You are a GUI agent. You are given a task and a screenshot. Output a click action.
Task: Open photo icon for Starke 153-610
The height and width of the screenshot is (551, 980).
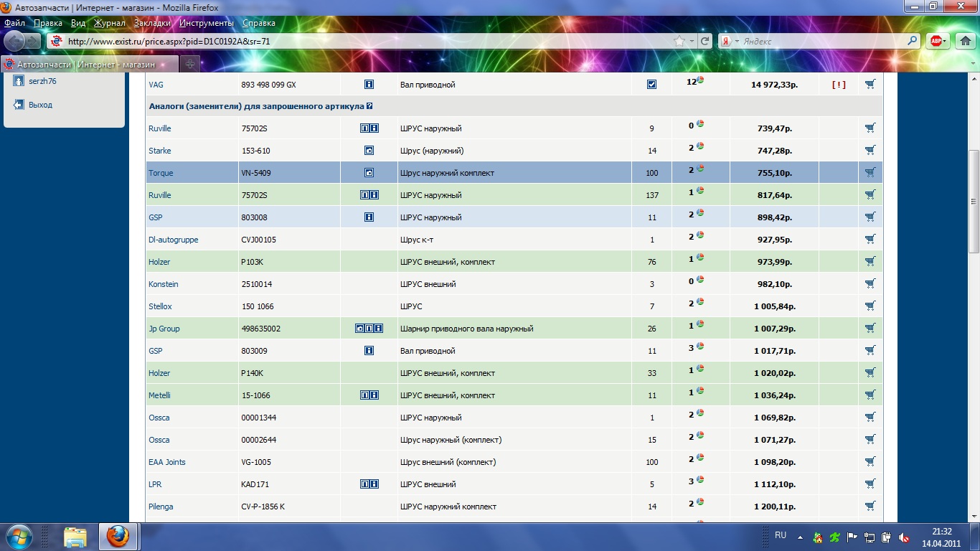pos(369,151)
